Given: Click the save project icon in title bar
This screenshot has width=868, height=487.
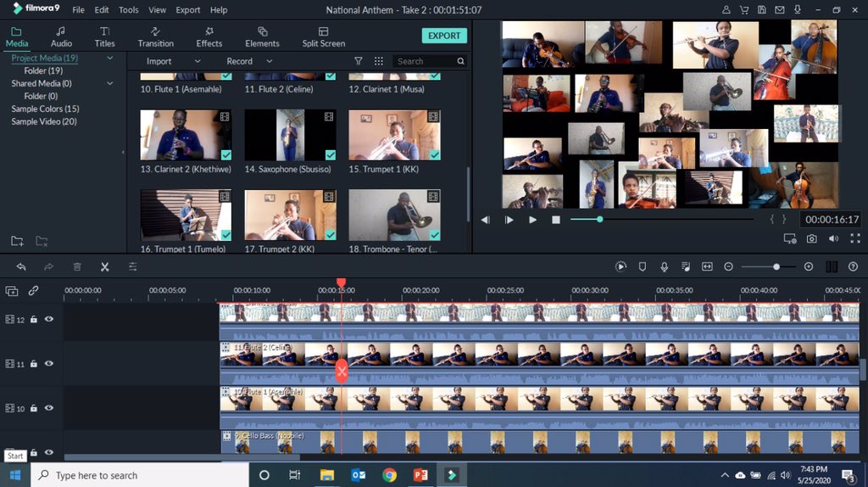Looking at the screenshot, I should pyautogui.click(x=762, y=9).
